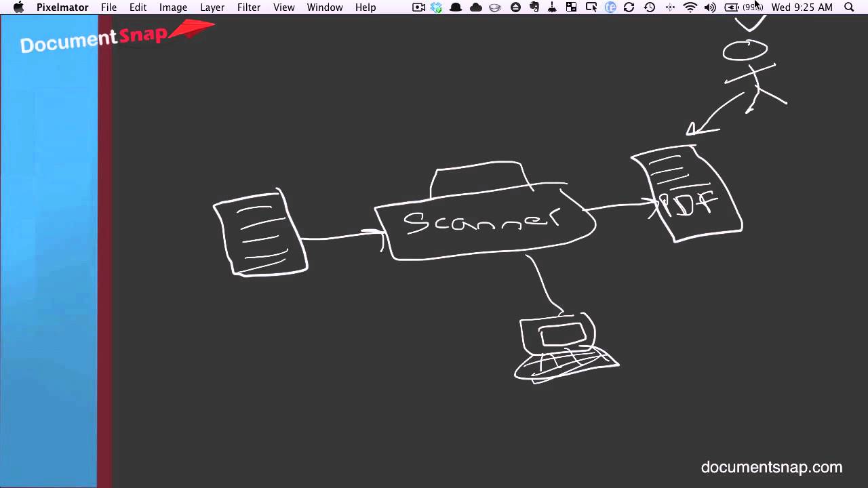Open the Pixelmator application menu
868x488 pixels.
tap(62, 7)
